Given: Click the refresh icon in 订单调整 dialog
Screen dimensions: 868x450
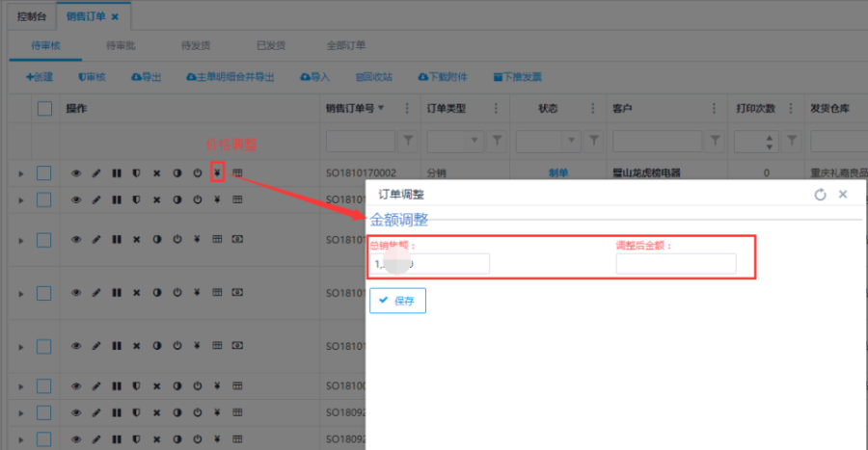Looking at the screenshot, I should pyautogui.click(x=821, y=195).
